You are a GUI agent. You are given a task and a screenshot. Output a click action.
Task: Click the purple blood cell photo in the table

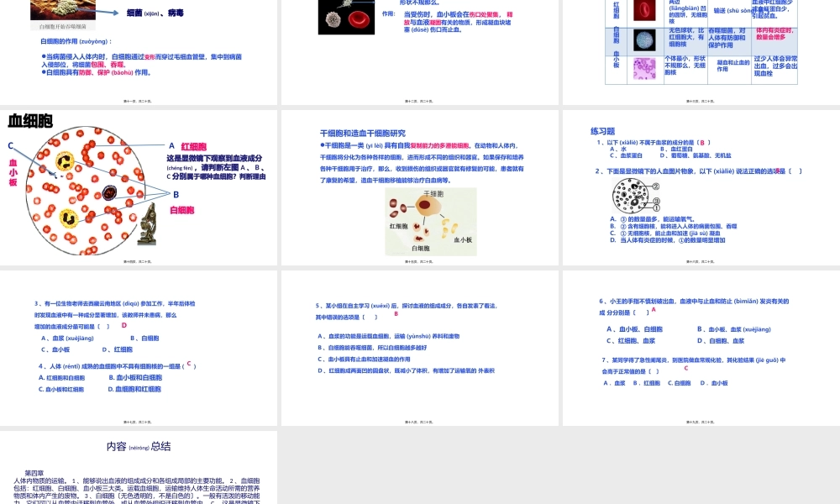click(645, 68)
